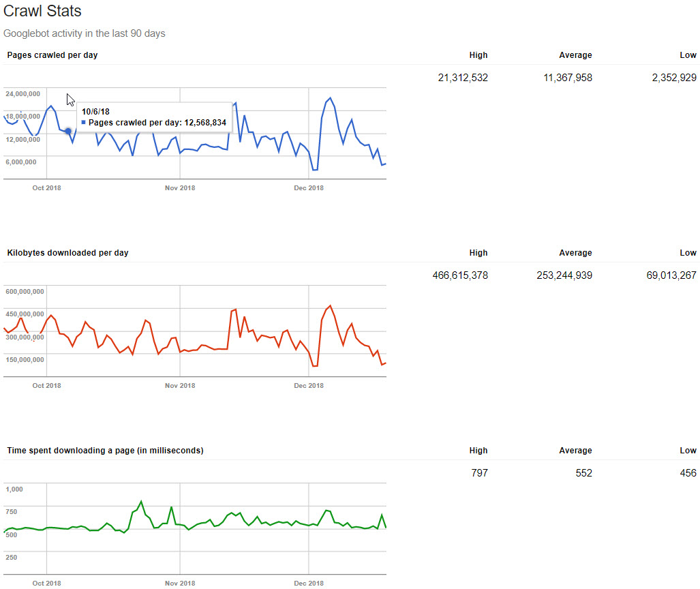Click the Average column header for pages crawled
This screenshot has width=700, height=589.
(576, 55)
